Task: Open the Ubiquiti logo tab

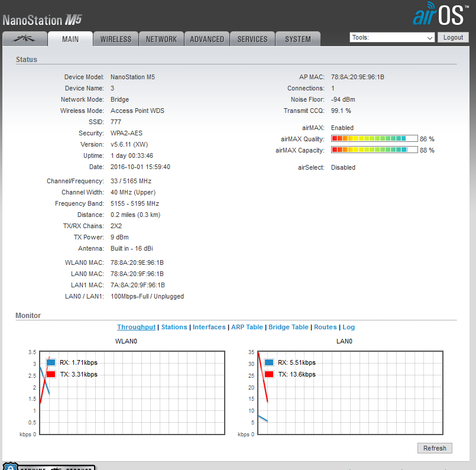Action: tap(25, 39)
